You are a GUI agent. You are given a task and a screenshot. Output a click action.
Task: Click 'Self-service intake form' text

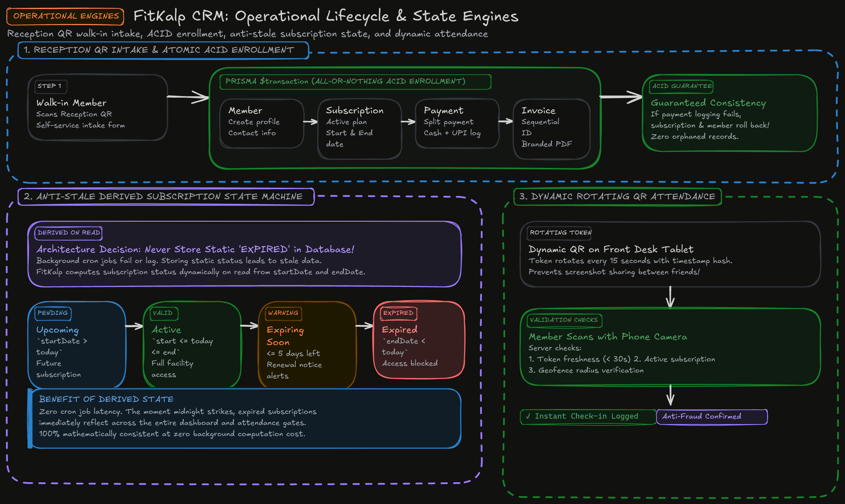(80, 125)
